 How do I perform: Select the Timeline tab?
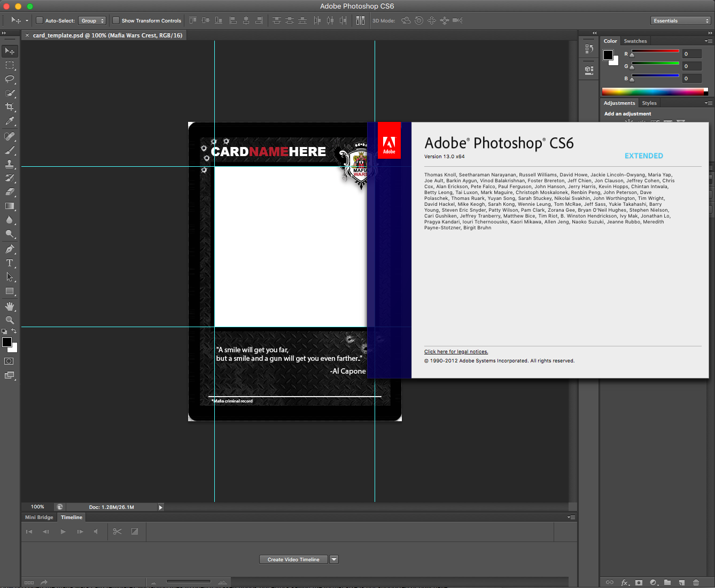tap(72, 517)
